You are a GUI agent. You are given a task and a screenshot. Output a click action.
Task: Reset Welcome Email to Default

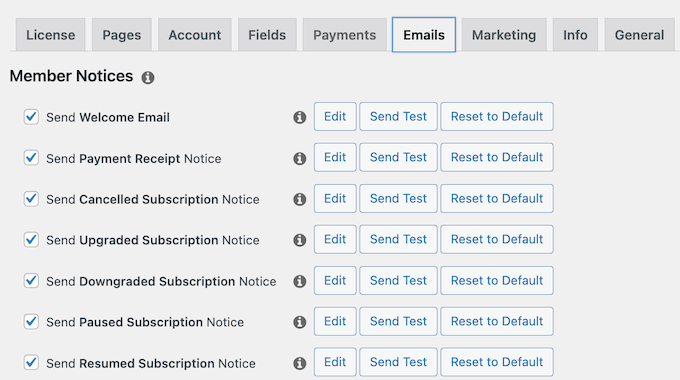coord(497,116)
